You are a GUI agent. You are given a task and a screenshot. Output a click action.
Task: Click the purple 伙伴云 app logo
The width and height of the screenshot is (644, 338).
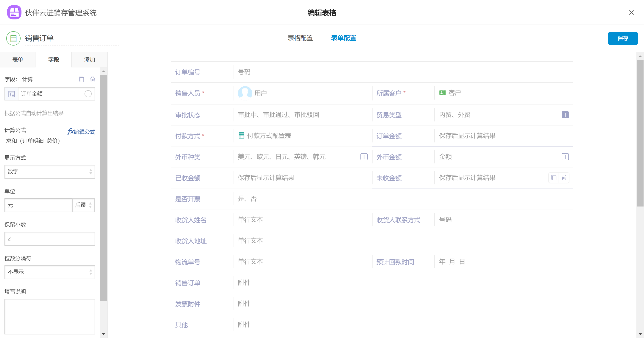(x=14, y=12)
